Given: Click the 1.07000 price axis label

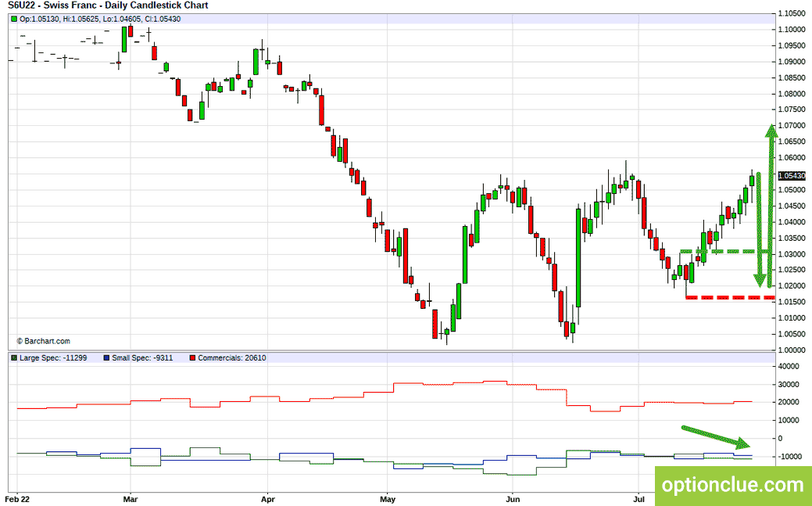Looking at the screenshot, I should tap(792, 125).
